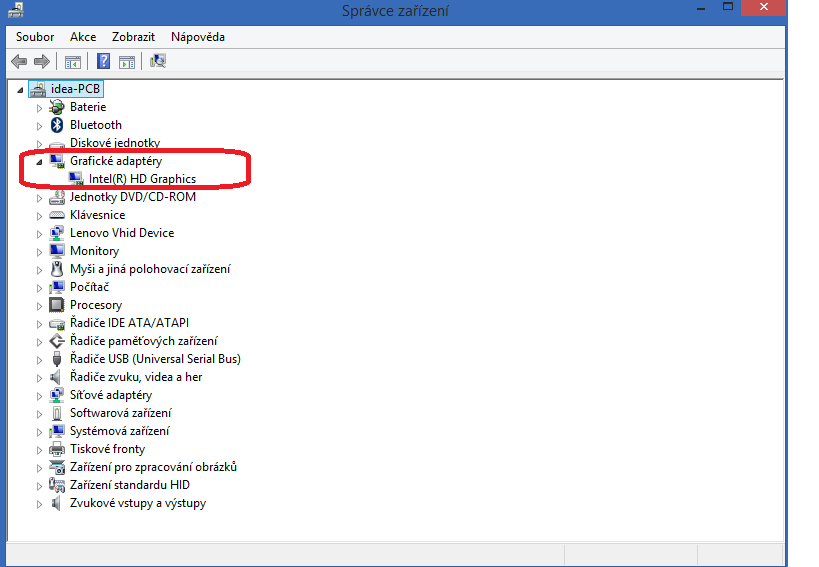The width and height of the screenshot is (819, 567).
Task: Select the Klávesnice tree item
Action: click(x=97, y=215)
